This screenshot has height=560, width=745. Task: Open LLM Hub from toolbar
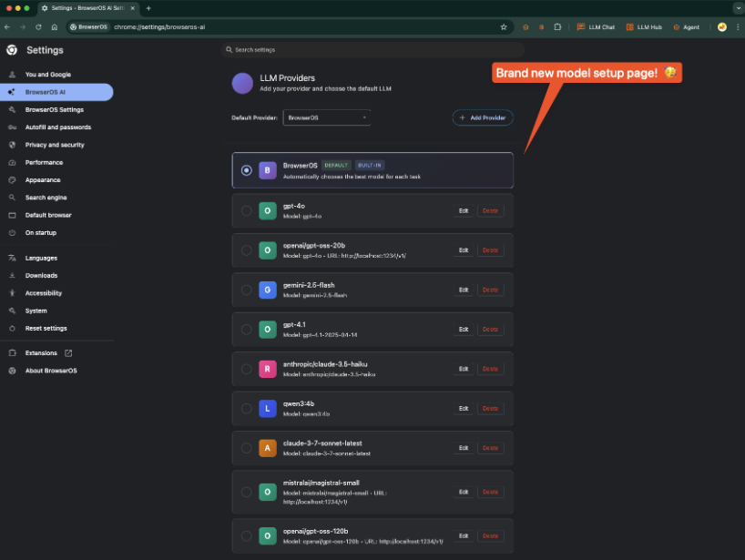click(644, 27)
